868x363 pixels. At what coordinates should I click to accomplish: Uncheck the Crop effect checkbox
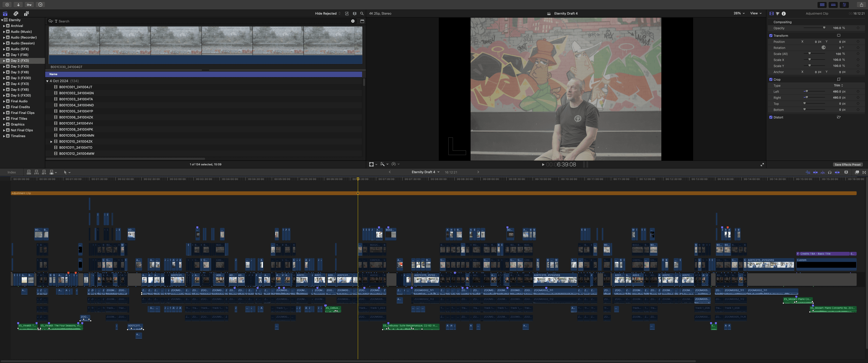(x=771, y=79)
